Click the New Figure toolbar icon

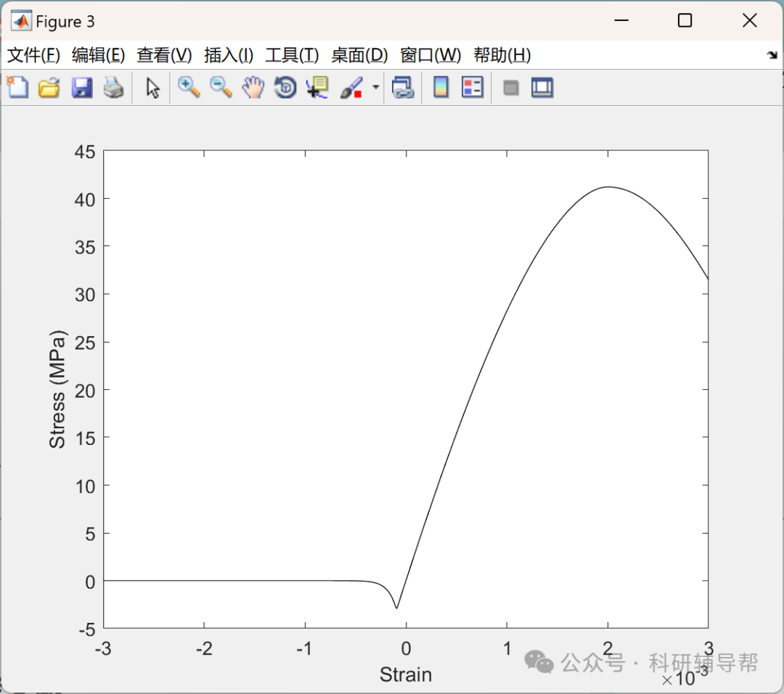(17, 88)
